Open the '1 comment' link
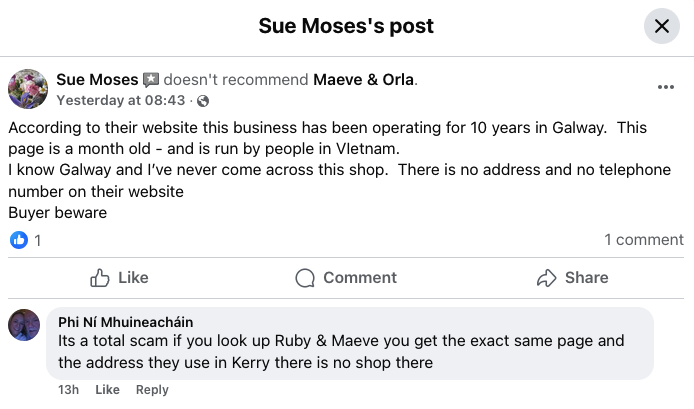The width and height of the screenshot is (694, 409). pos(644,240)
